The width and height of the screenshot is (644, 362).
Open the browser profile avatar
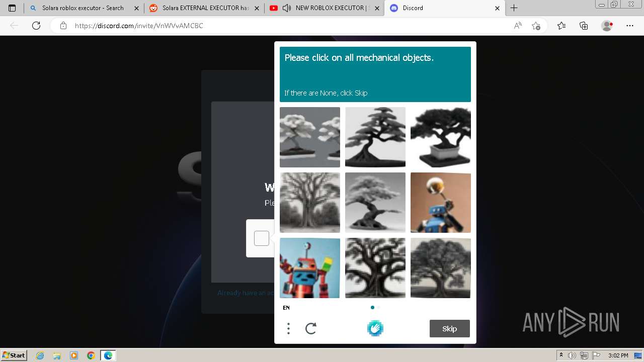coord(607,26)
